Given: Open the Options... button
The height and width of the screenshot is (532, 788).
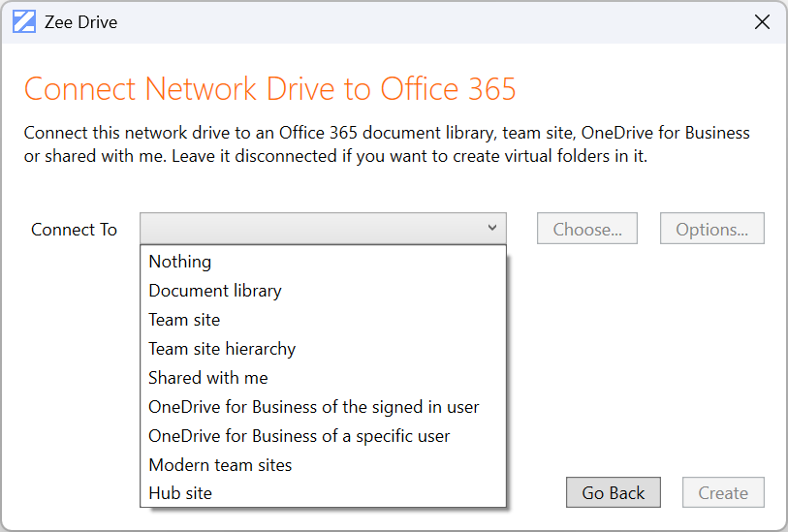Looking at the screenshot, I should (712, 230).
